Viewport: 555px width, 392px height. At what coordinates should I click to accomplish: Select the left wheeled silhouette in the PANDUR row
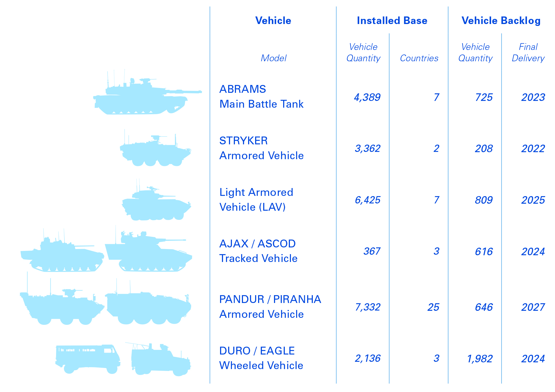tap(62, 308)
